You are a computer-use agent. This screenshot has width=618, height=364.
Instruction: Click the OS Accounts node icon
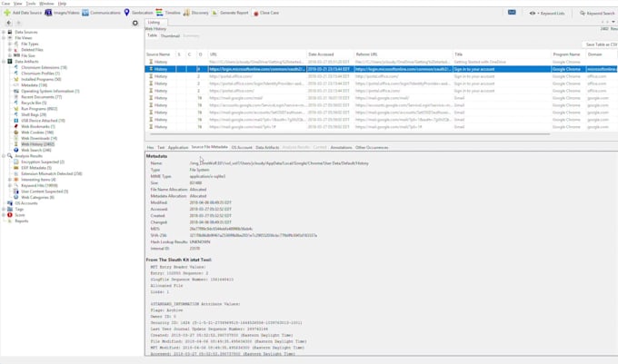(10, 203)
